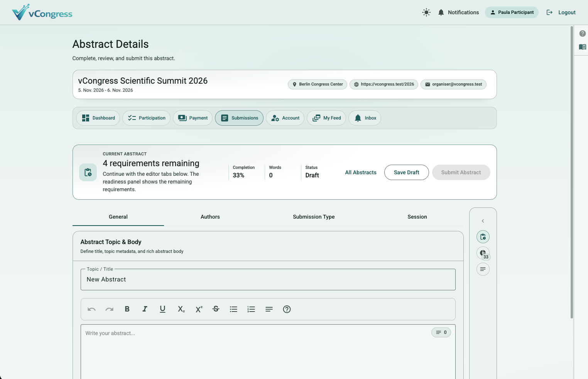Open the Payment section
The image size is (588, 379).
193,118
